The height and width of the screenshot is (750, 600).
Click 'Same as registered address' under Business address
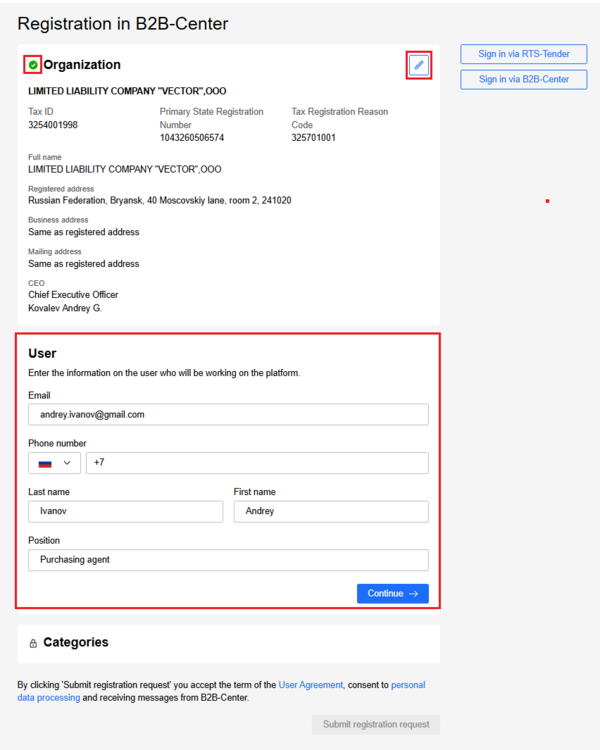click(84, 232)
